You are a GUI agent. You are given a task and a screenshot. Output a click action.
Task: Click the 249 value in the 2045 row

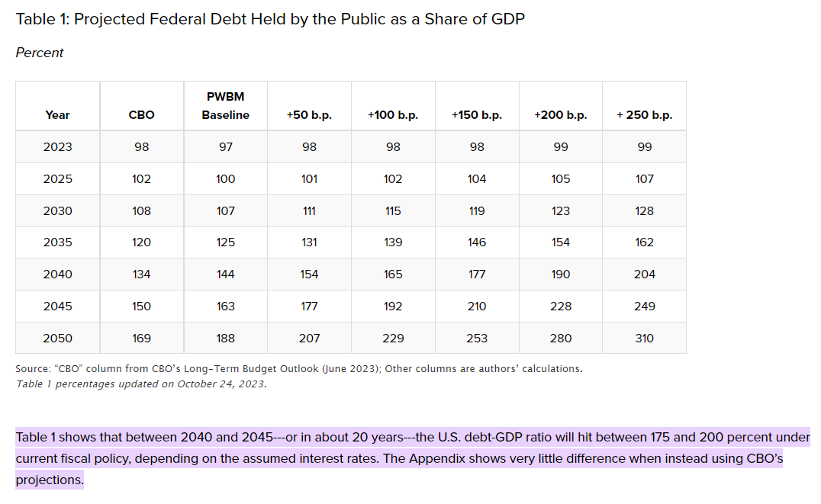tap(645, 307)
